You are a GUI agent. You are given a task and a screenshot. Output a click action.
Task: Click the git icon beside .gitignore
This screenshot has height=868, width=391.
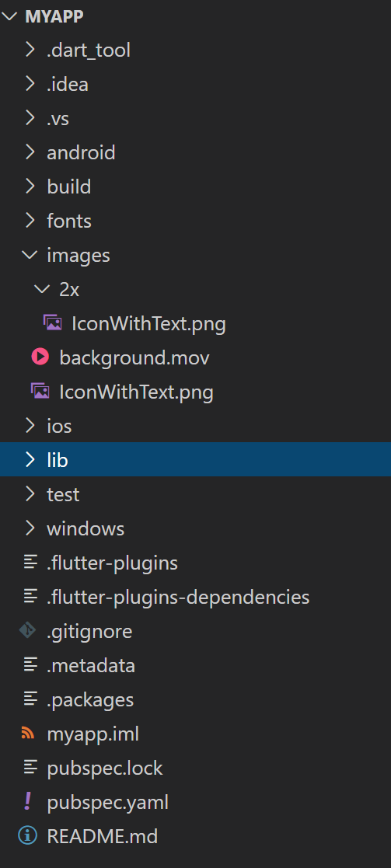click(x=28, y=630)
